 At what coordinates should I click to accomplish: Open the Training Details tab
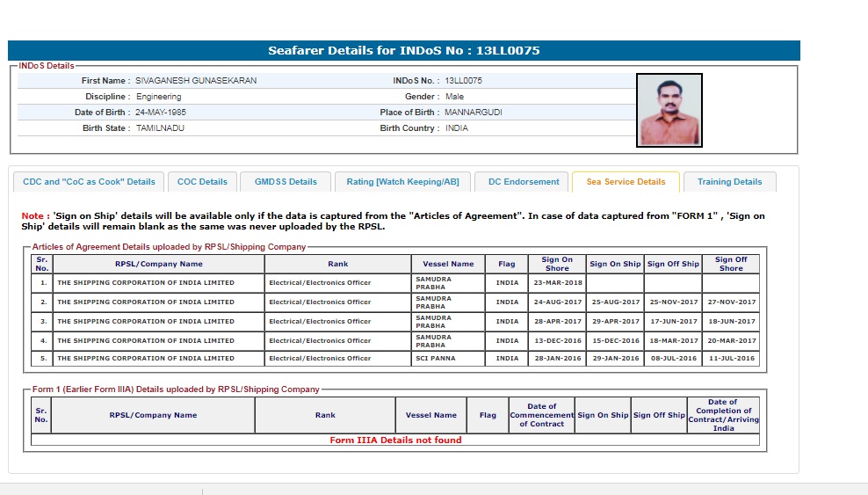click(x=729, y=182)
